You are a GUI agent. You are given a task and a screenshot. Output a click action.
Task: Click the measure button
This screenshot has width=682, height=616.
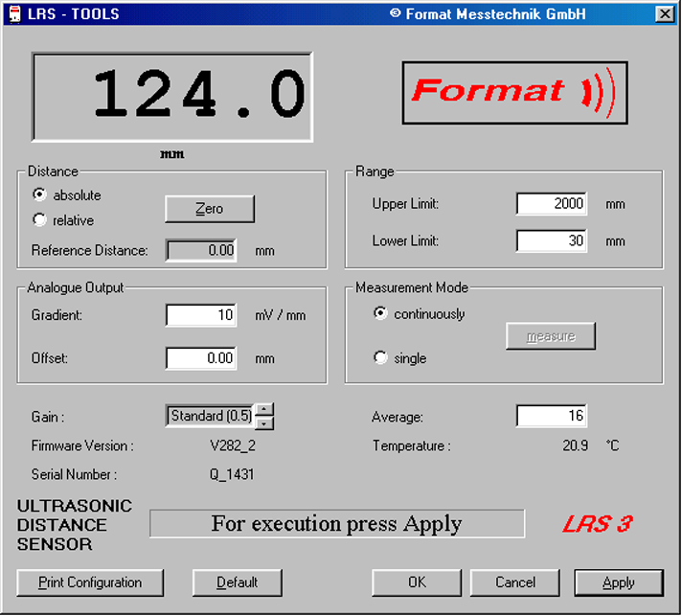[551, 336]
